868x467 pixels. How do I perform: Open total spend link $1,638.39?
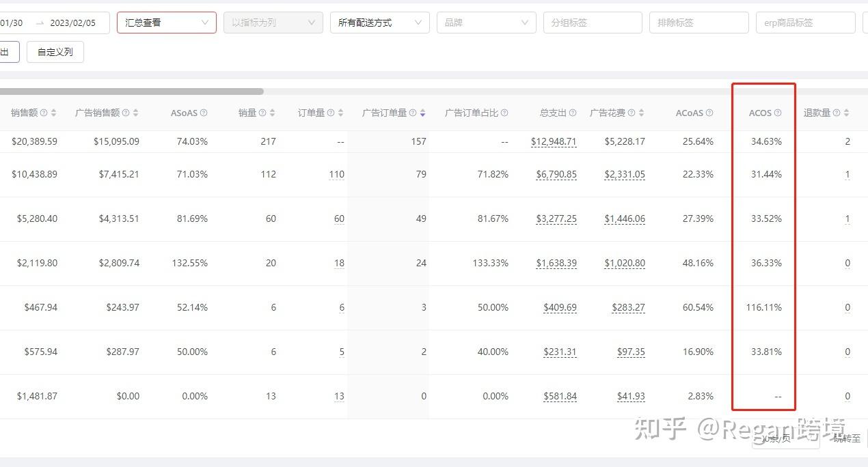pos(556,264)
